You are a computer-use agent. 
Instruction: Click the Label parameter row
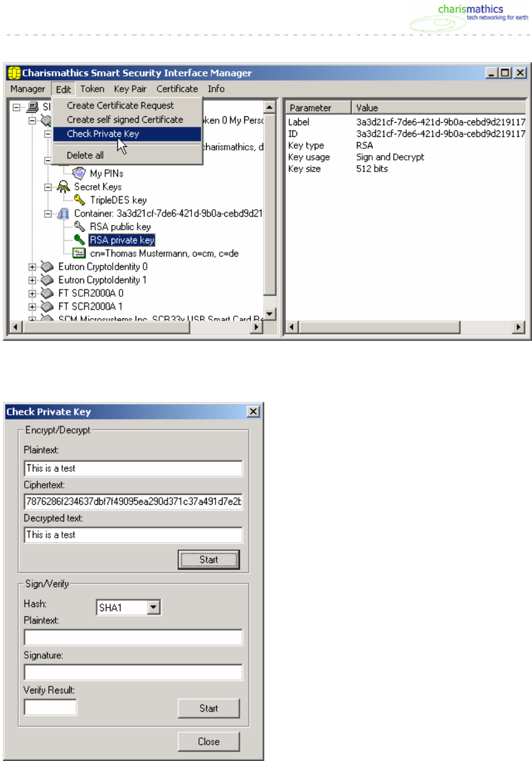tap(405, 123)
